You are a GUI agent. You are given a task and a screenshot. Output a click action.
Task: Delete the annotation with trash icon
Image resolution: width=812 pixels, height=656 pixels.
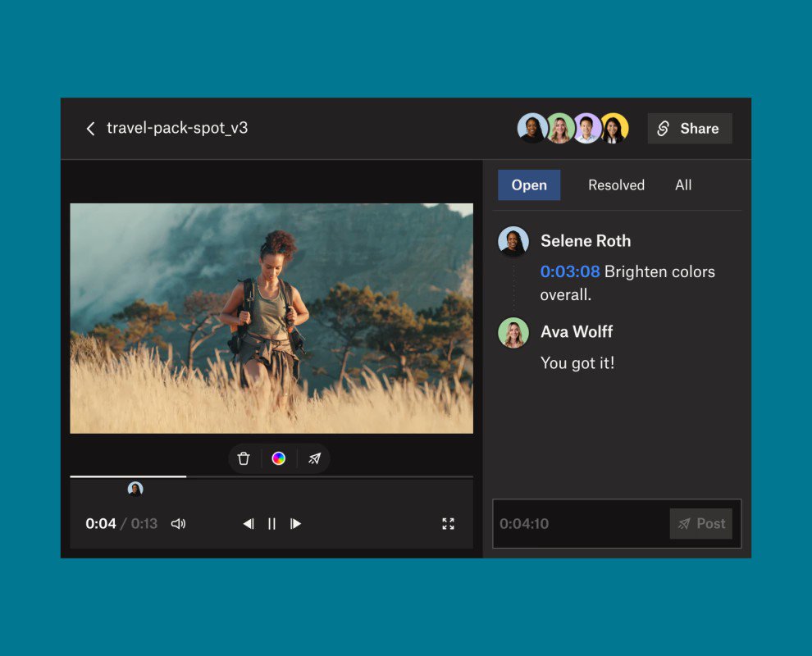point(244,458)
